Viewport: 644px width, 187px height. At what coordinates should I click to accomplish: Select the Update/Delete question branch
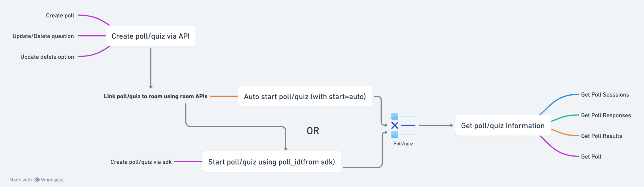coord(43,36)
